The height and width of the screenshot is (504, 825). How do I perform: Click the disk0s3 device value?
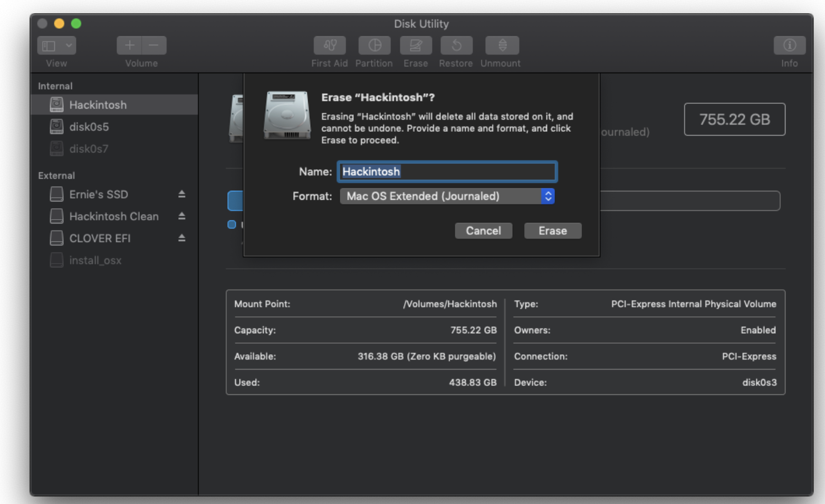pos(760,383)
